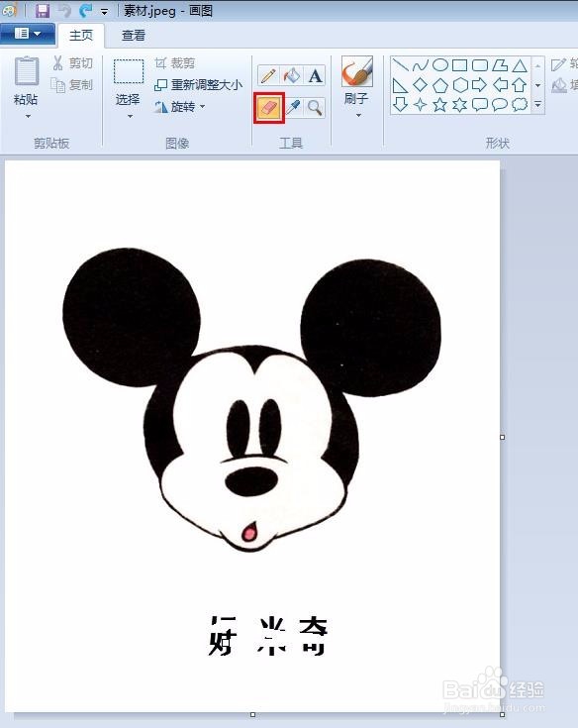Click the Crop (裁剪) button
578x728 pixels.
pos(175,62)
